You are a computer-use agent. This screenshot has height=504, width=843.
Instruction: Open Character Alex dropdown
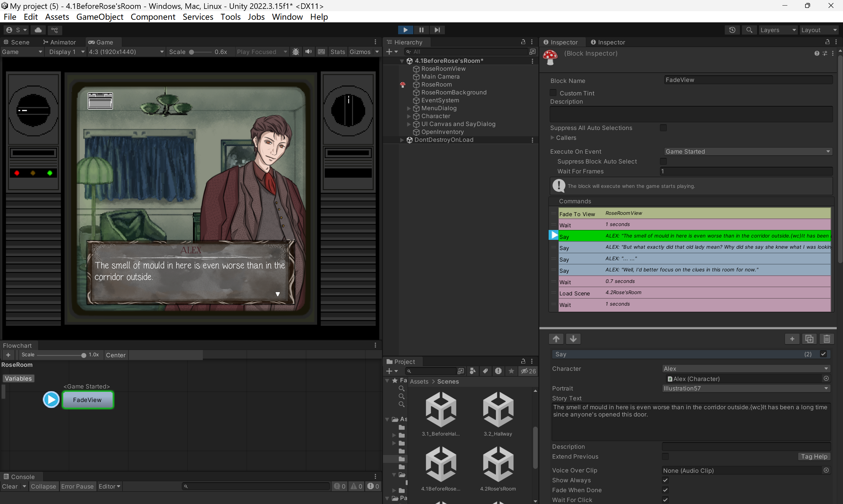tap(746, 368)
